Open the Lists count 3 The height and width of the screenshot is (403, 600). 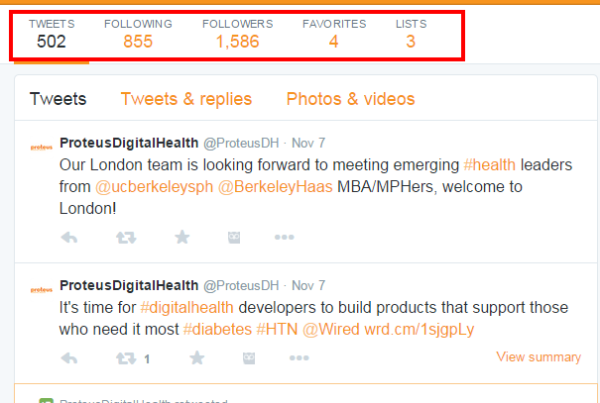tap(411, 34)
